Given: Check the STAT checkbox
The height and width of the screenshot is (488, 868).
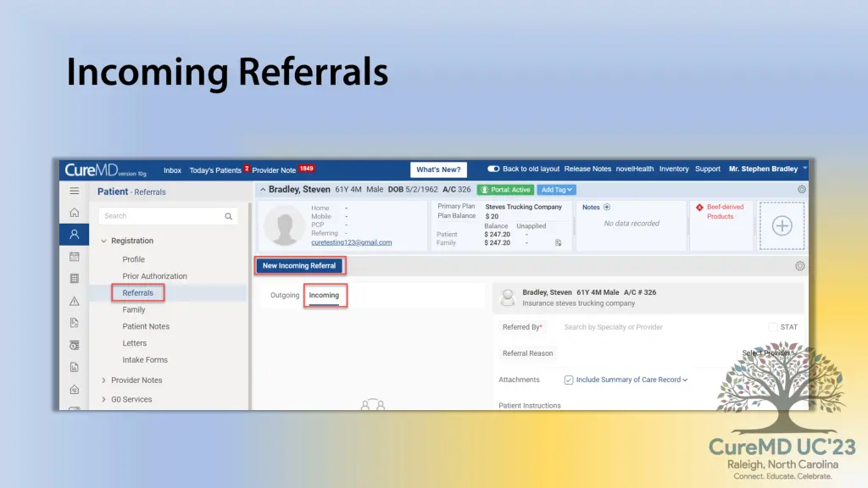Looking at the screenshot, I should coord(773,327).
